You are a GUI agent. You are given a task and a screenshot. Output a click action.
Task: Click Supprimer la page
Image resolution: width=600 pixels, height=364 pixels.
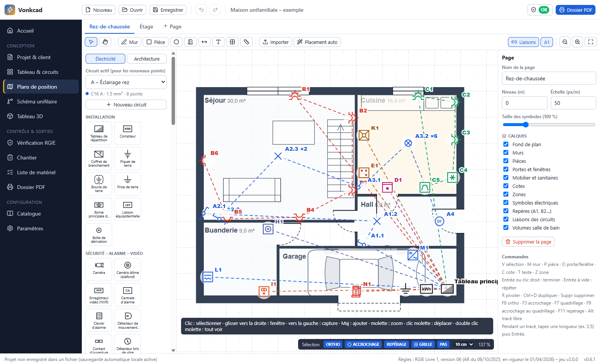(x=528, y=242)
